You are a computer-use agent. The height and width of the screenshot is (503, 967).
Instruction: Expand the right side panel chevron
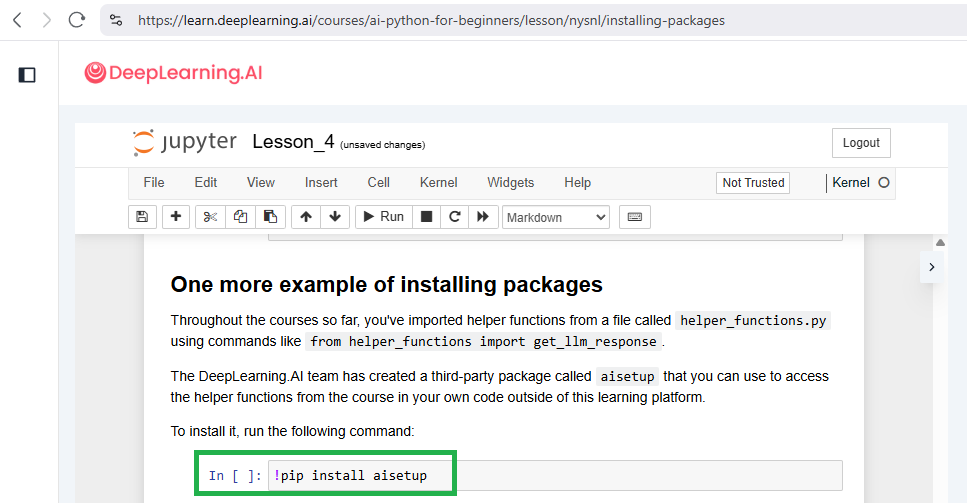[x=932, y=267]
